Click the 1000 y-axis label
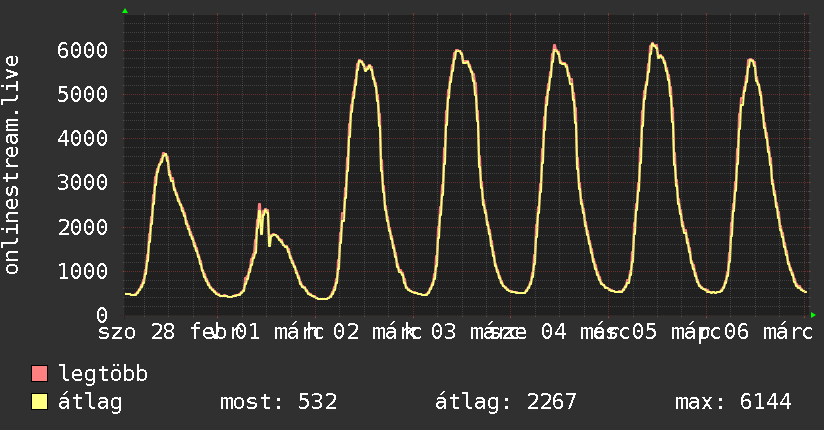The height and width of the screenshot is (430, 824). (x=83, y=271)
